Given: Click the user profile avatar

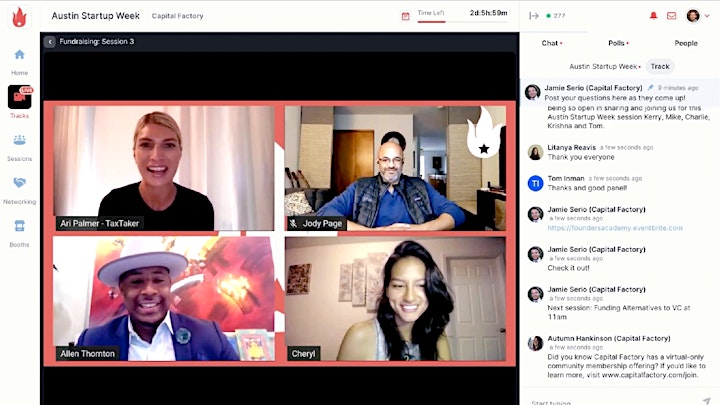Looking at the screenshot, I should coord(693,16).
